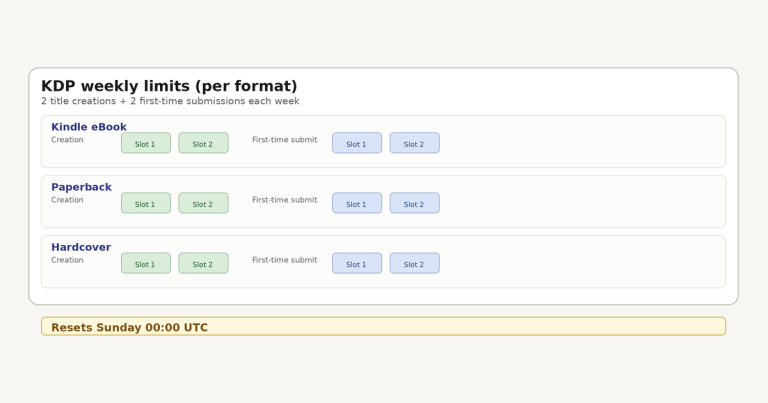Click the Hardcover heading
Screen dimensions: 768x403
81,247
